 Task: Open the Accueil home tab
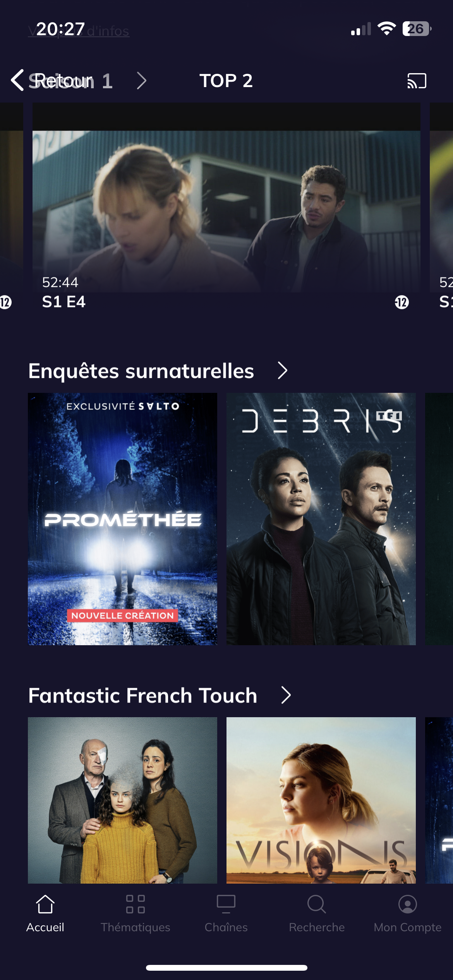45,913
